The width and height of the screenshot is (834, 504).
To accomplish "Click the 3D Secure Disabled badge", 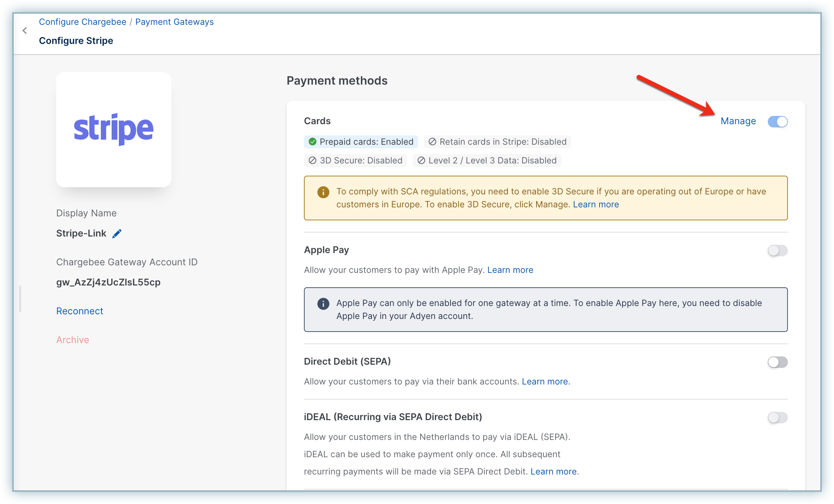I will coord(355,161).
